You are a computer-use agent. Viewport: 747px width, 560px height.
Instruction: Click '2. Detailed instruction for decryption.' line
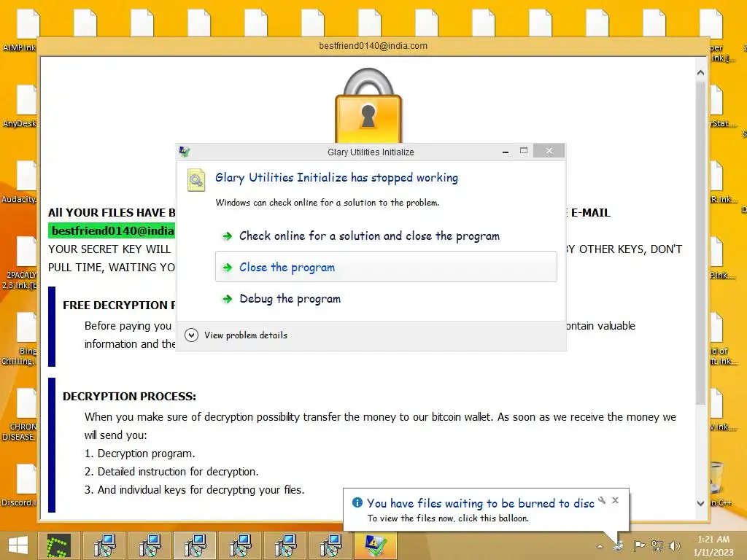click(171, 472)
